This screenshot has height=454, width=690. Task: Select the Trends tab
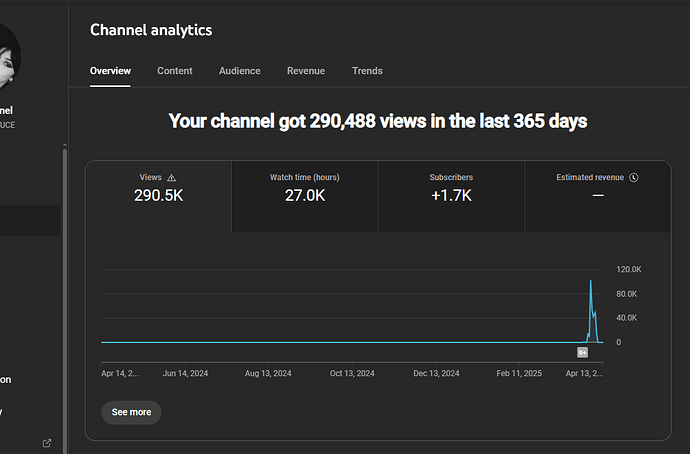367,71
